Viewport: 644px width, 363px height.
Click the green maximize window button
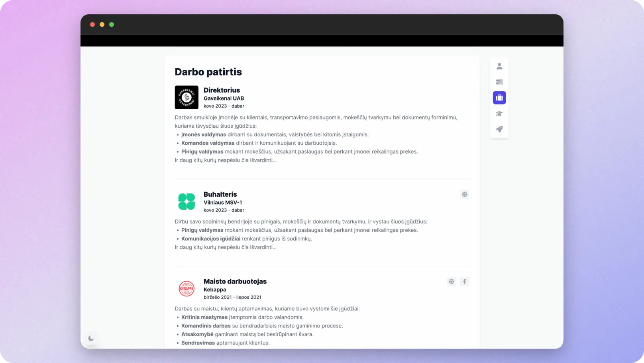(112, 25)
